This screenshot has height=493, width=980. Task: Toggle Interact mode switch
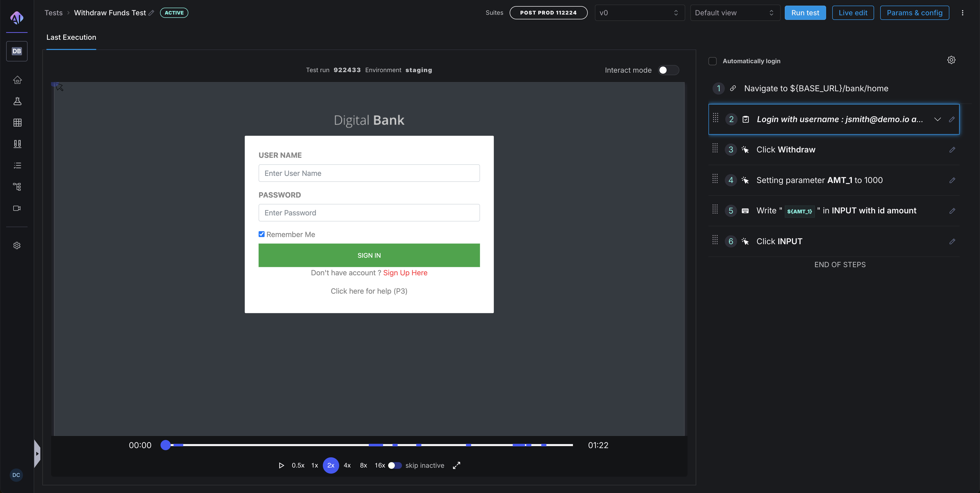tap(668, 70)
